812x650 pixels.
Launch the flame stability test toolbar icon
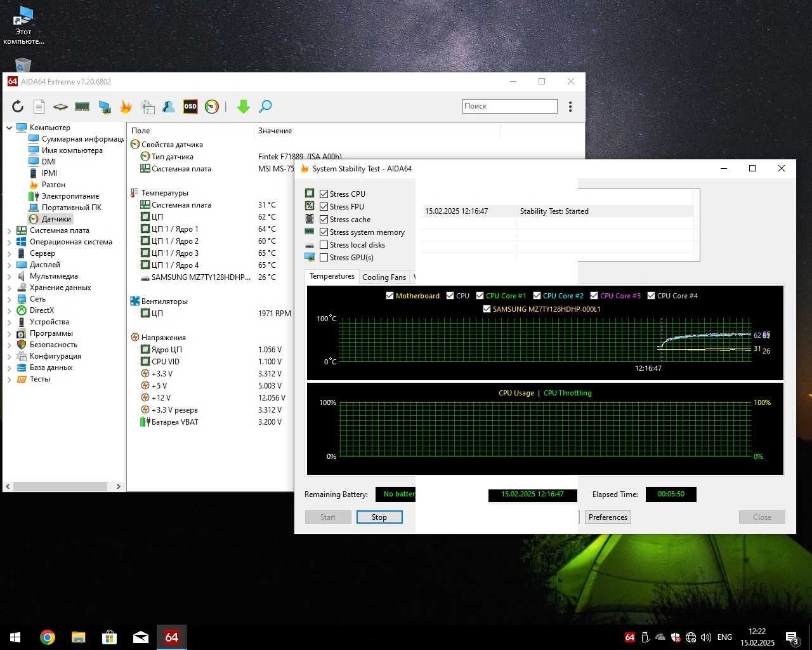tap(126, 107)
